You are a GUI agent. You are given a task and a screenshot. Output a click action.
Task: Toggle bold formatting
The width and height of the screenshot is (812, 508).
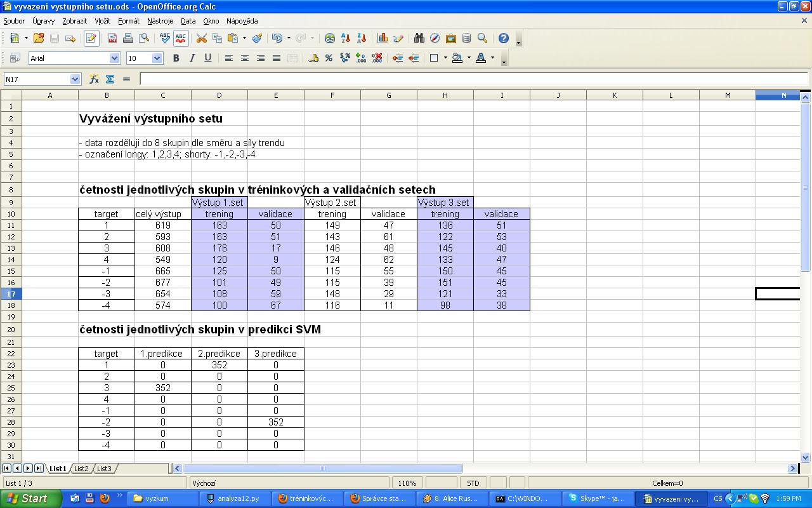[176, 58]
